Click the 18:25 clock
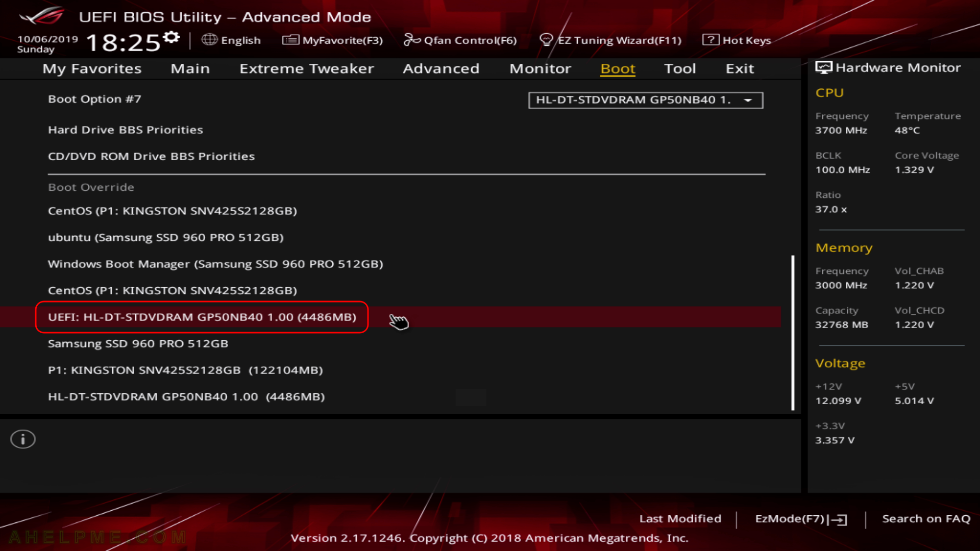 (123, 42)
